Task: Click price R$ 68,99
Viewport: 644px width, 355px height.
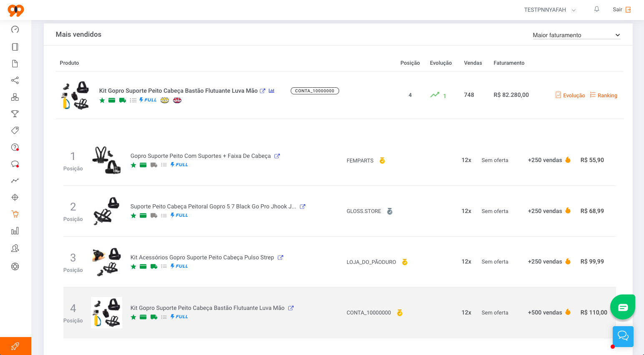Action: coord(592,211)
